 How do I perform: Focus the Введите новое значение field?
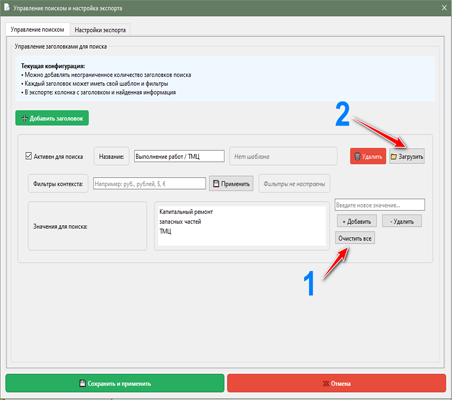pos(380,205)
